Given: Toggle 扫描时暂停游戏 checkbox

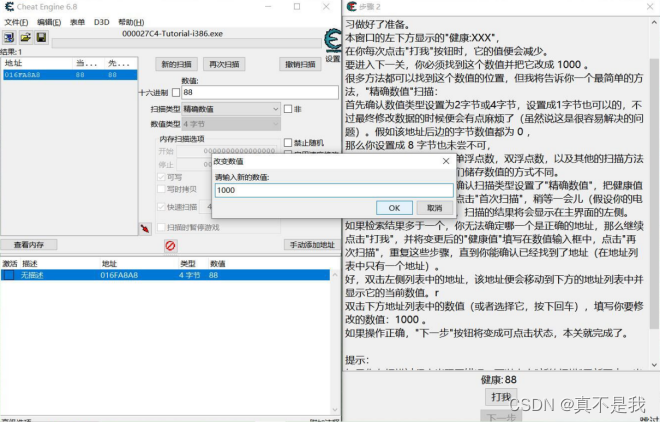Looking at the screenshot, I should pos(161,227).
